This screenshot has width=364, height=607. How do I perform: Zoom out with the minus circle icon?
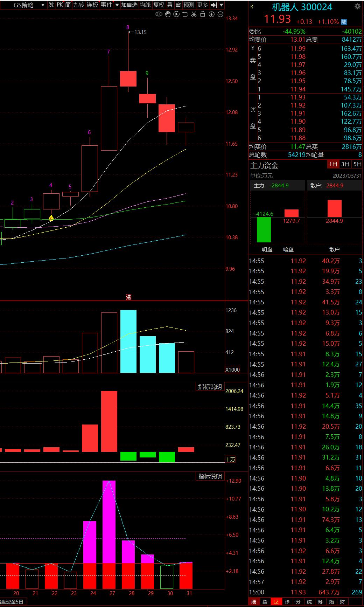click(x=220, y=14)
